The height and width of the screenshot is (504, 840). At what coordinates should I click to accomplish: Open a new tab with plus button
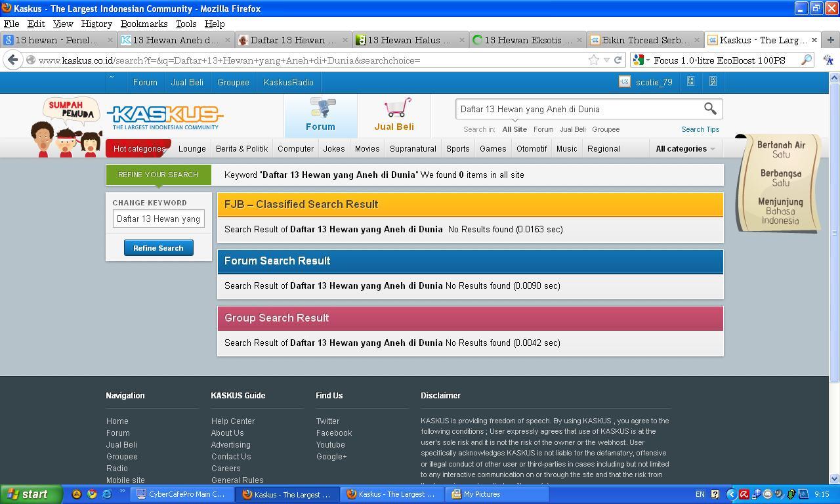pos(830,40)
